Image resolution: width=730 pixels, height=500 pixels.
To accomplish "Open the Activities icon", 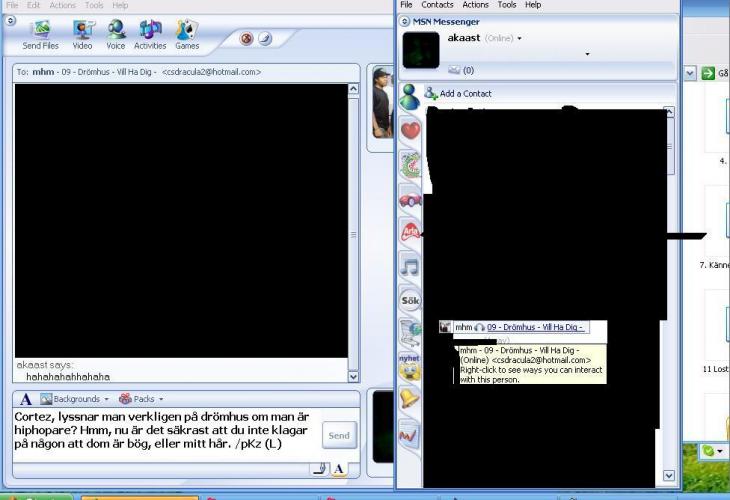I will (150, 33).
